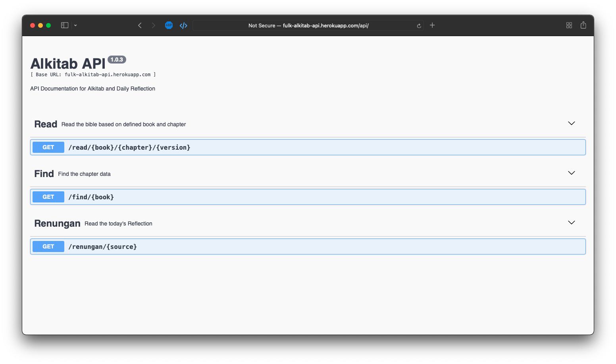Expand the /renungan/{source} endpoint
Screen dimensions: 616x364
pyautogui.click(x=103, y=247)
